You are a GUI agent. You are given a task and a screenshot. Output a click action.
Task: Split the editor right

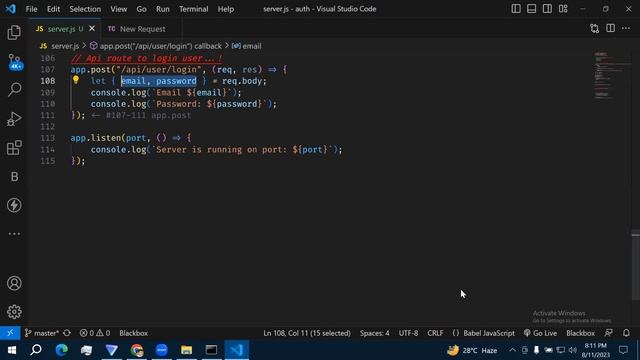click(610, 28)
